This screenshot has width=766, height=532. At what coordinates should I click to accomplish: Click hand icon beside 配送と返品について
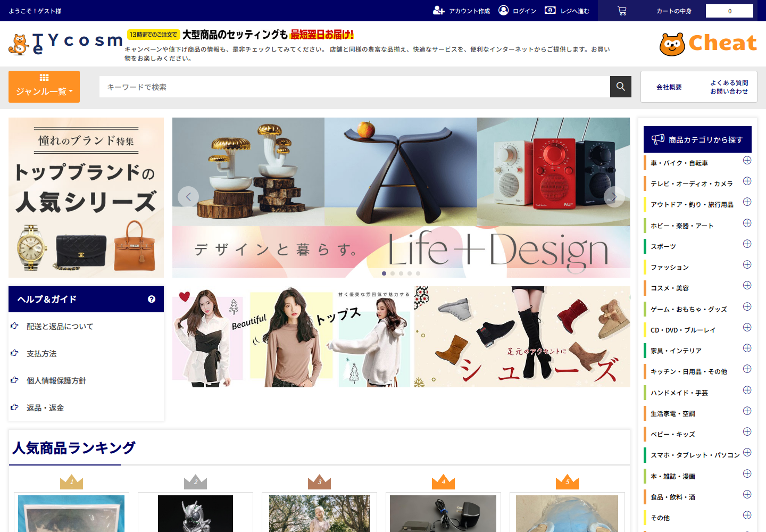[14, 326]
